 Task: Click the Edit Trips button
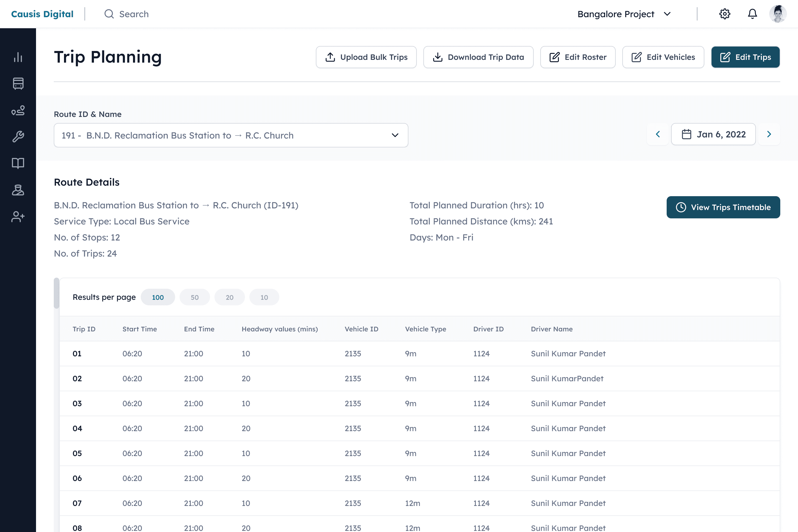745,57
